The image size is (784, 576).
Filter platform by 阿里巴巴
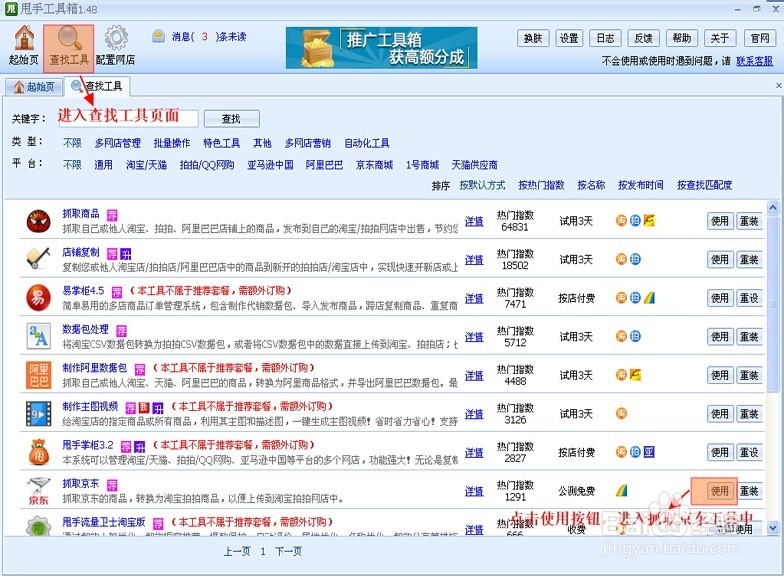(x=324, y=165)
